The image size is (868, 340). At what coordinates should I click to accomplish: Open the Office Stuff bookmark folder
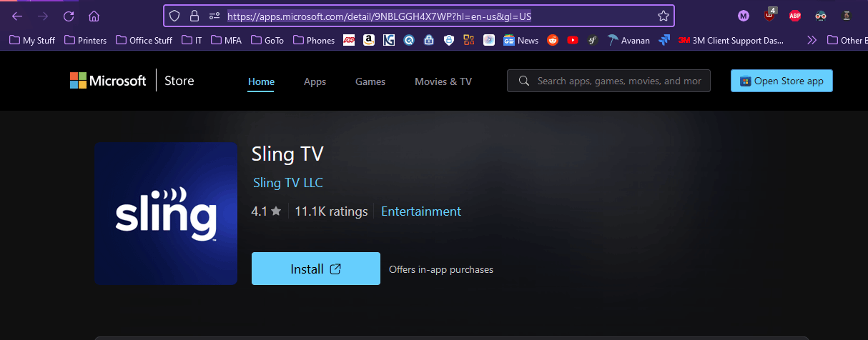pos(144,40)
